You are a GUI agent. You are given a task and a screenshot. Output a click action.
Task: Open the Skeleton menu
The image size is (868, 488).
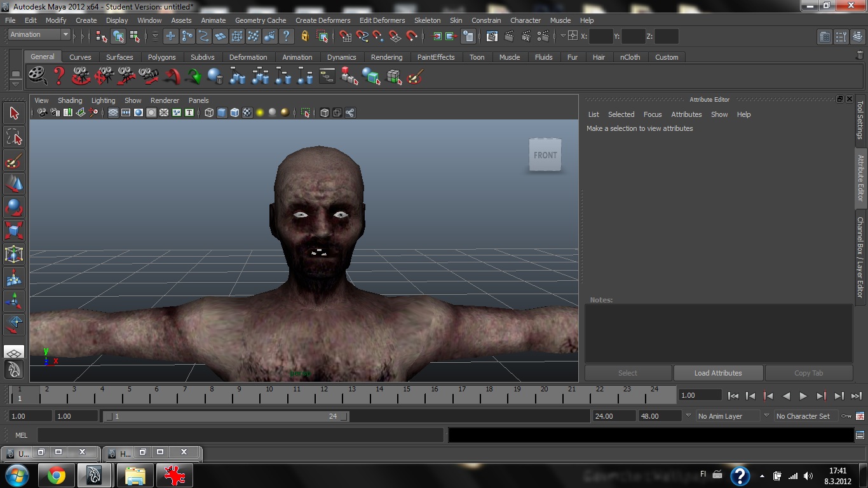427,20
